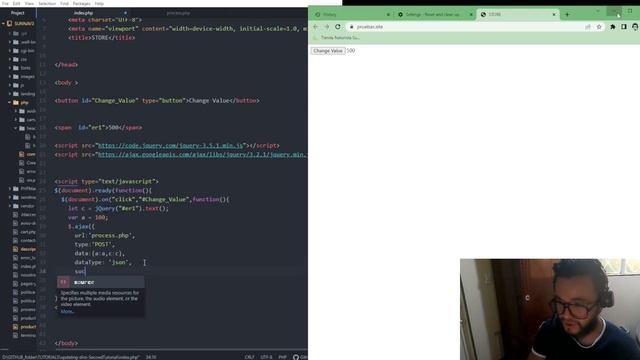Select the index.php editor tab
Viewport: 640px width, 360px height.
83,13
